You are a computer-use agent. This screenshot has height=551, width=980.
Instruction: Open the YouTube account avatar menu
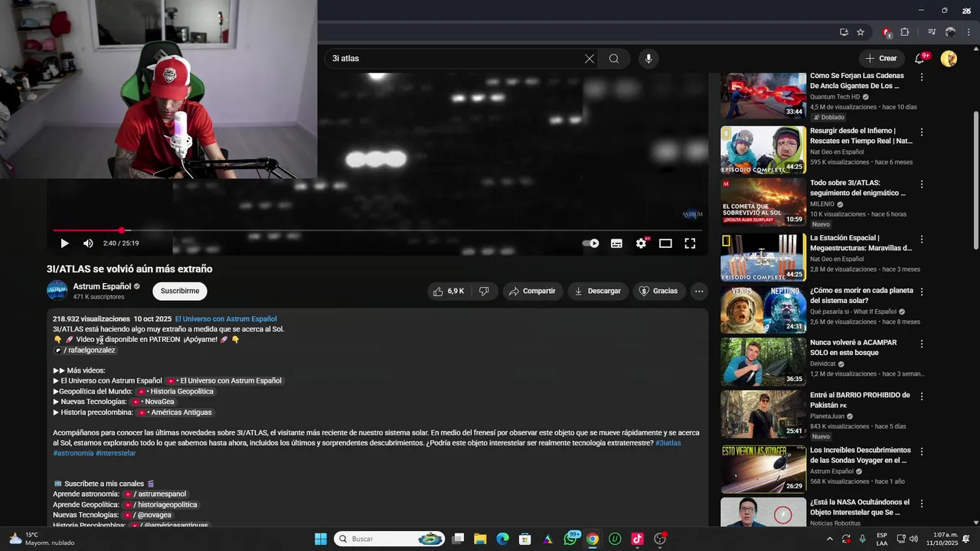[x=949, y=59]
